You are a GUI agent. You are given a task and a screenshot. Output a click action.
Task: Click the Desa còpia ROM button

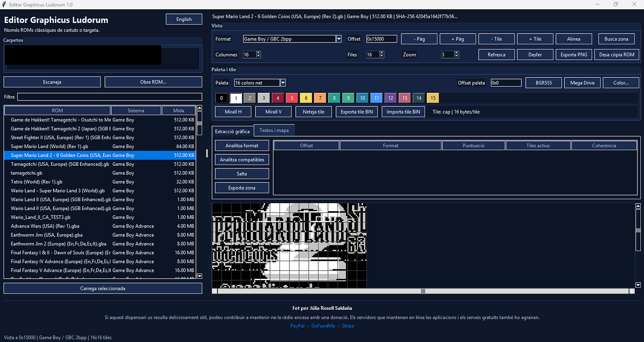(x=617, y=55)
